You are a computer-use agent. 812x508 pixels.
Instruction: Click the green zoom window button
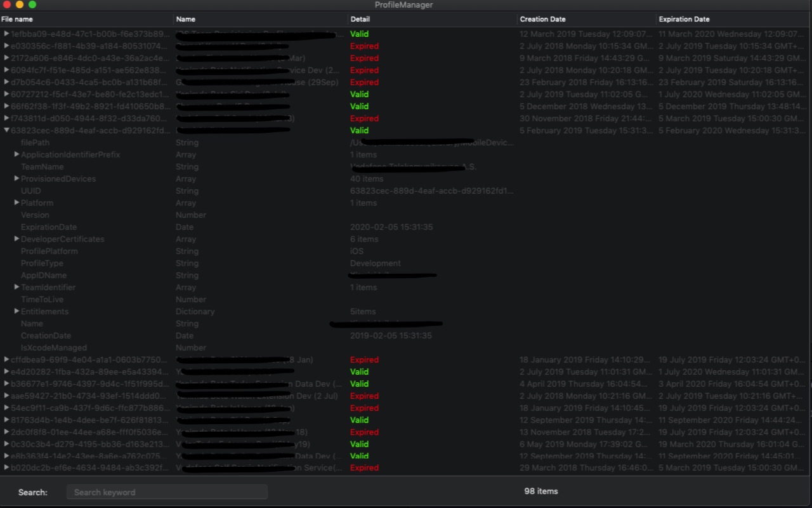(32, 4)
